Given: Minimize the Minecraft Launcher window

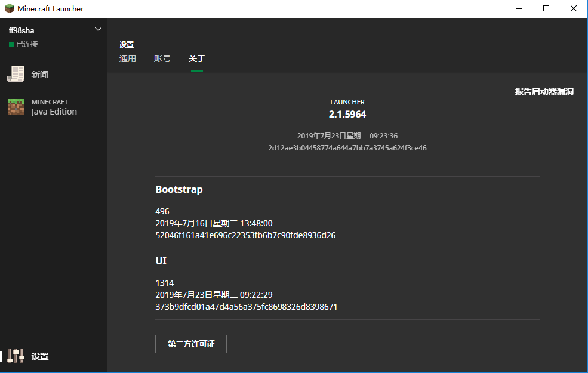Looking at the screenshot, I should [519, 8].
